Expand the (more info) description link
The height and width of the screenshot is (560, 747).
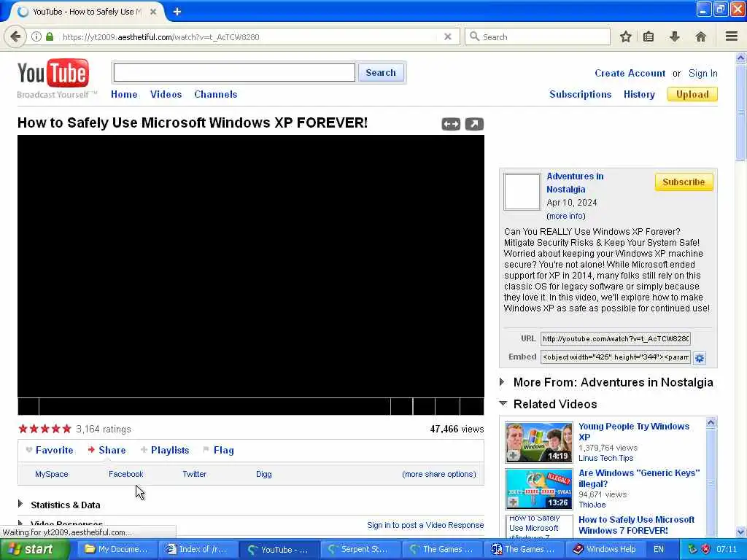(x=566, y=216)
